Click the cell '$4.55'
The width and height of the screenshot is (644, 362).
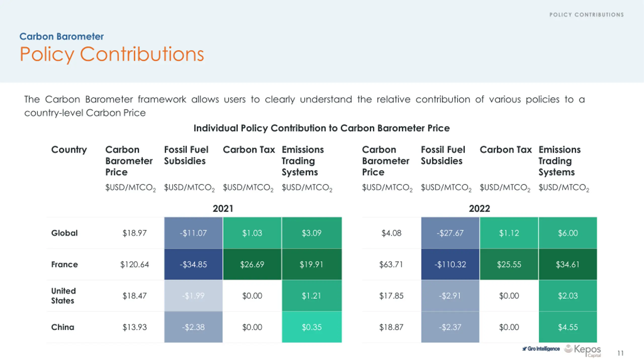point(568,327)
